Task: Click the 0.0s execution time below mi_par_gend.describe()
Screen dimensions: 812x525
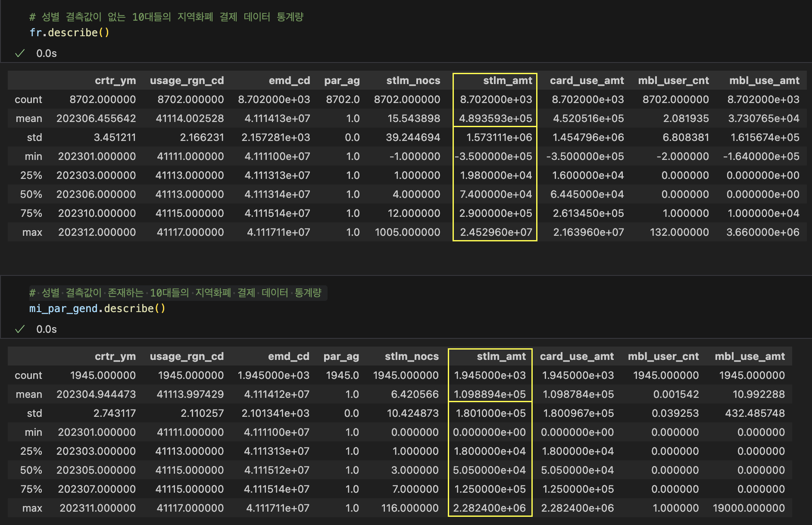Action: [47, 329]
